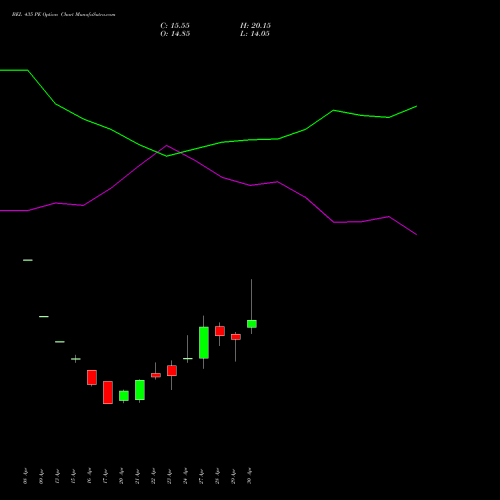Click the open value O: 14.85
Viewport: 500px width, 500px height.
(175, 34)
